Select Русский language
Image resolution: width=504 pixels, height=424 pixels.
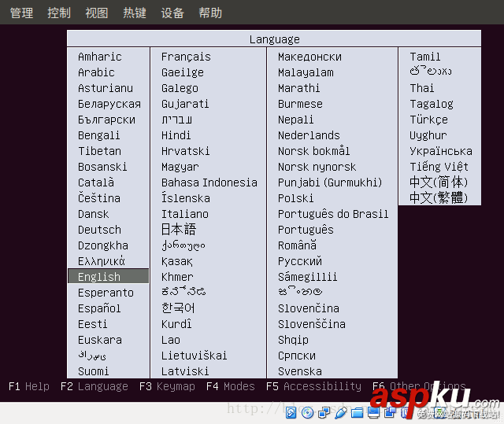[x=300, y=261]
